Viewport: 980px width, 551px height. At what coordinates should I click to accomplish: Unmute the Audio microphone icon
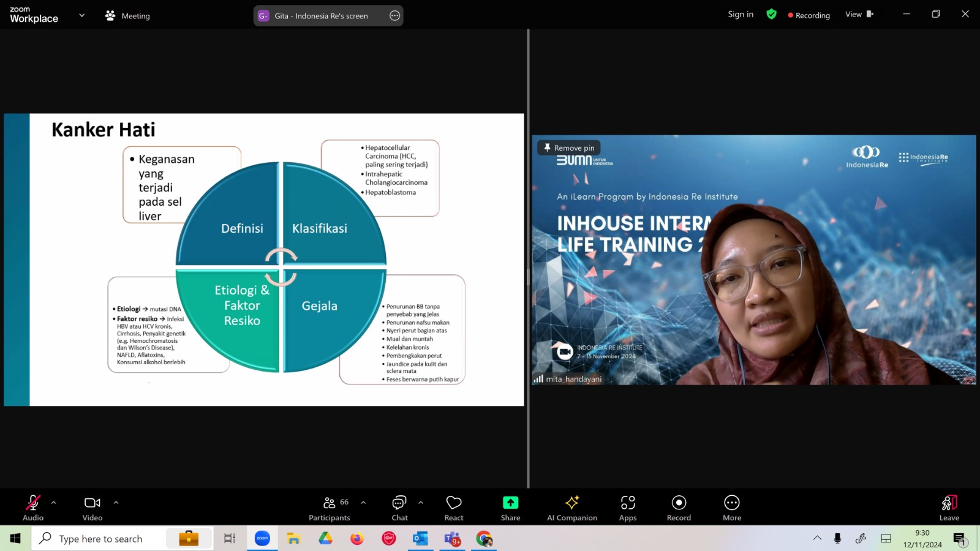point(33,508)
